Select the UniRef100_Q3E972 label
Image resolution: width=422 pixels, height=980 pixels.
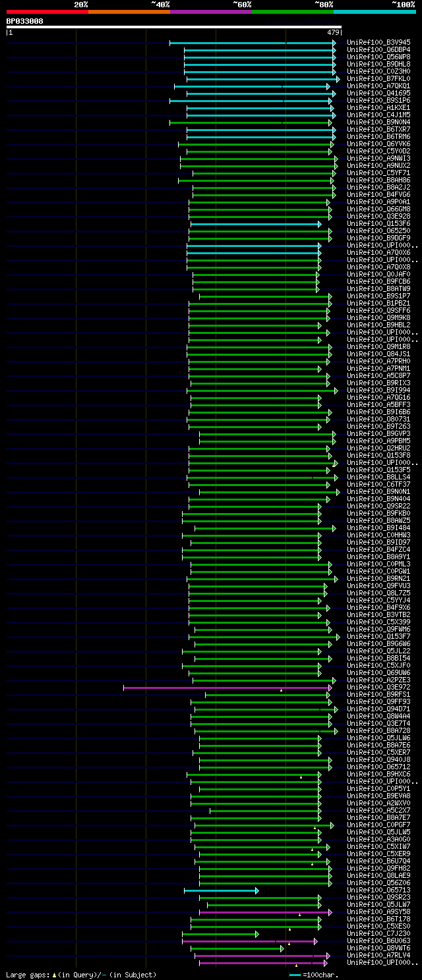coord(378,688)
